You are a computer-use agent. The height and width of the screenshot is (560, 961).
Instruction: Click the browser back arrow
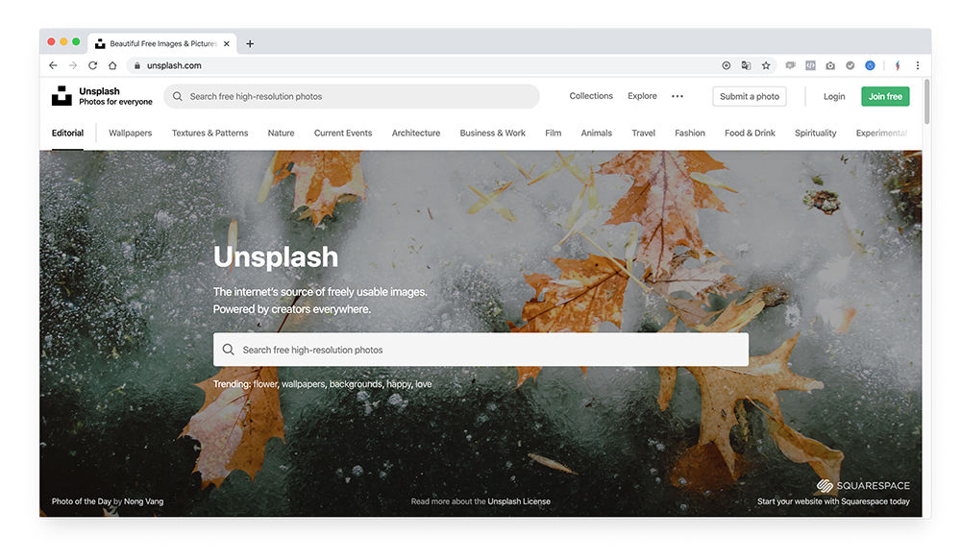[53, 65]
